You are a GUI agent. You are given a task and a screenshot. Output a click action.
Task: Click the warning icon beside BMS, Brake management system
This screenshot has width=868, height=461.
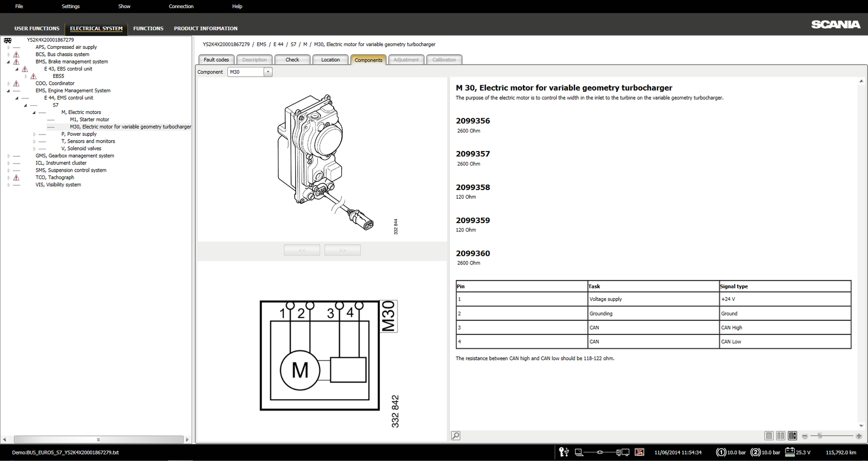(x=16, y=62)
